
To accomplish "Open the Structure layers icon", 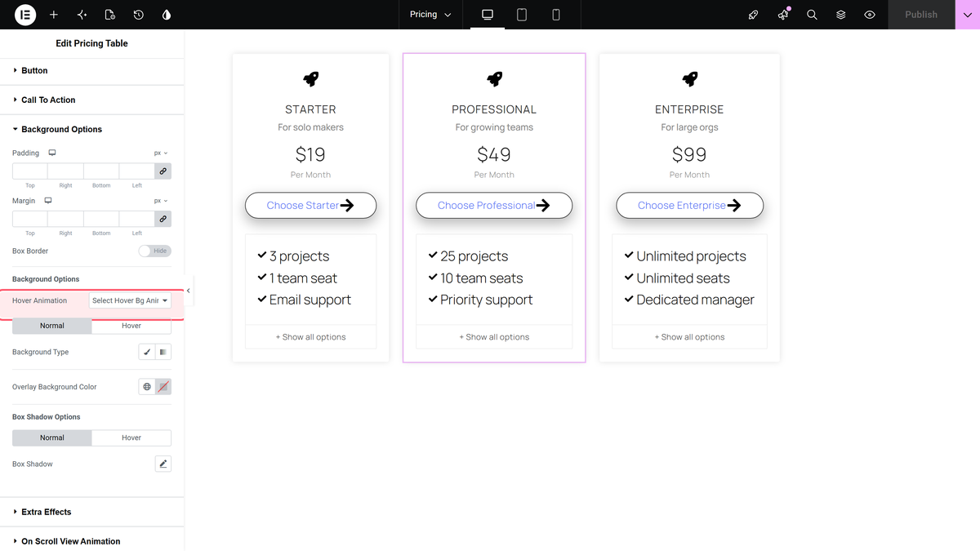I will coord(841,15).
